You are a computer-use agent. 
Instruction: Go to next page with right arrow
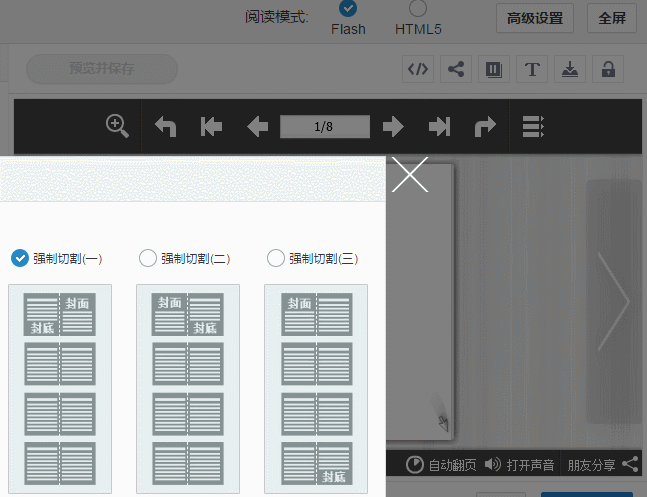point(393,127)
